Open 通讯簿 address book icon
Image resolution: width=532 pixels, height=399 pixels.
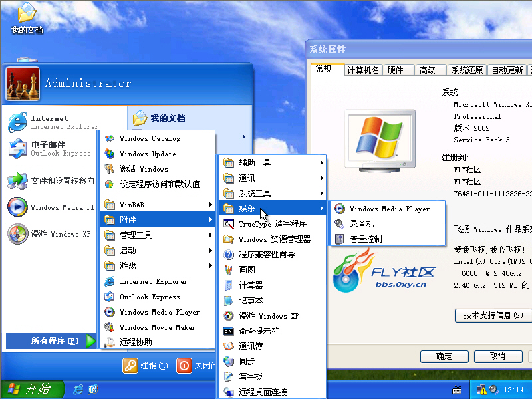click(x=229, y=346)
